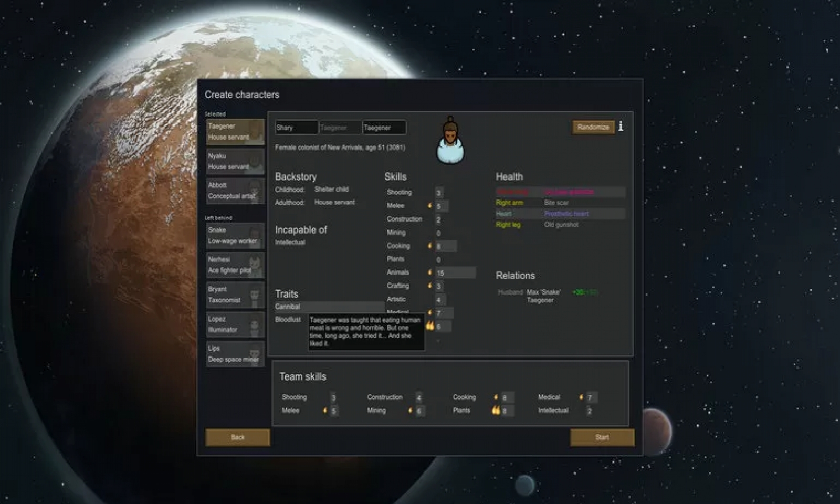Click the Plants double flame in Team skills
The image size is (840, 504).
coord(496,410)
